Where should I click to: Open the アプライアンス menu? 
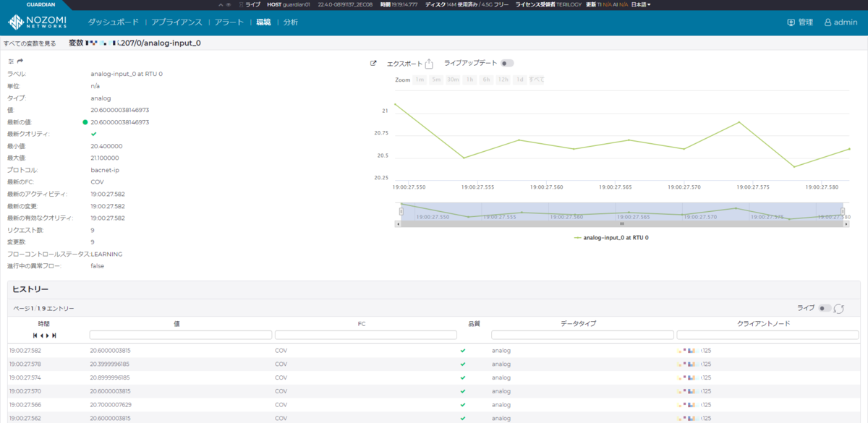point(176,22)
